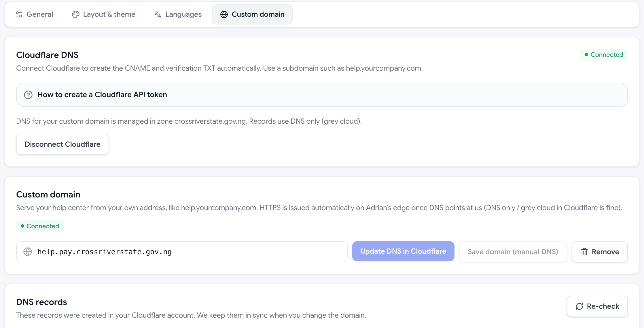
Task: Click the text mentioning zone crossriverstate.gov.ng
Action: click(189, 121)
